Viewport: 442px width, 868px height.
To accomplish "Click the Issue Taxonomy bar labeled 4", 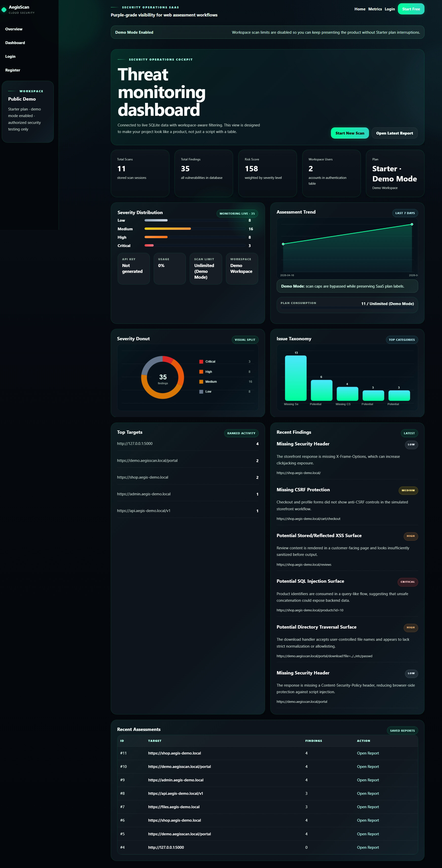I will 347,393.
